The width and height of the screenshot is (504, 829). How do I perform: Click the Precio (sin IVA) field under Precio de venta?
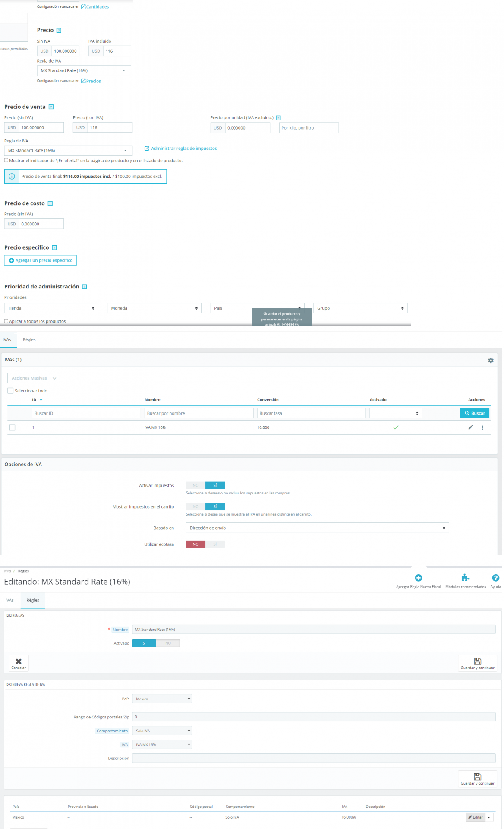(x=41, y=127)
